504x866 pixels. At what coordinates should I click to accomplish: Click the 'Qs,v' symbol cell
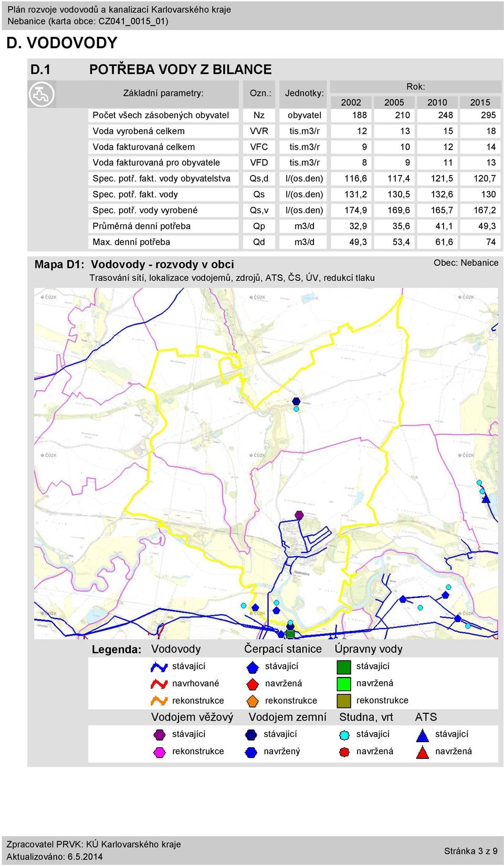[x=259, y=210]
